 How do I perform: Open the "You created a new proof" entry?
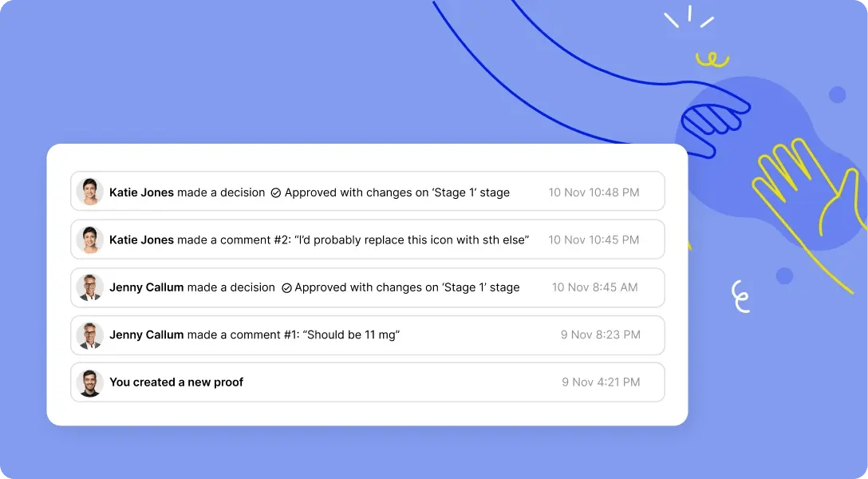point(176,382)
